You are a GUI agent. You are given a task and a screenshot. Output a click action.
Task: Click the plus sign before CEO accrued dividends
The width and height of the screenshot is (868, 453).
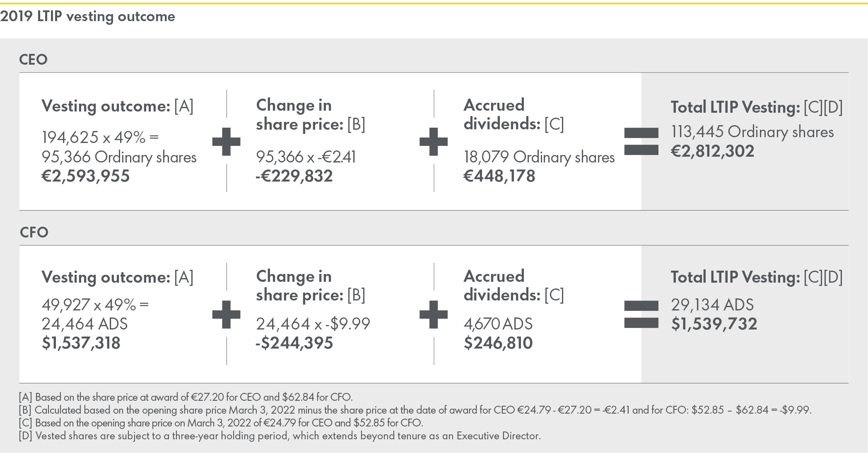(434, 141)
